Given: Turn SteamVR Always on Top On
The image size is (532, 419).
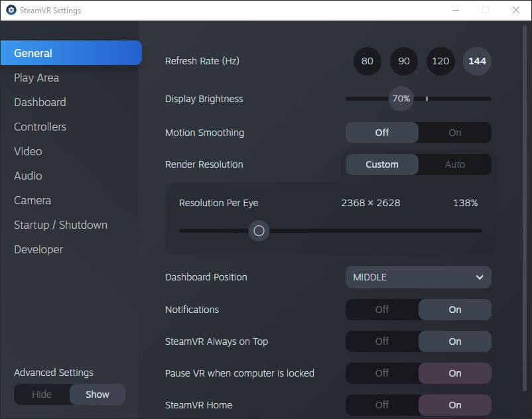Looking at the screenshot, I should coord(454,341).
